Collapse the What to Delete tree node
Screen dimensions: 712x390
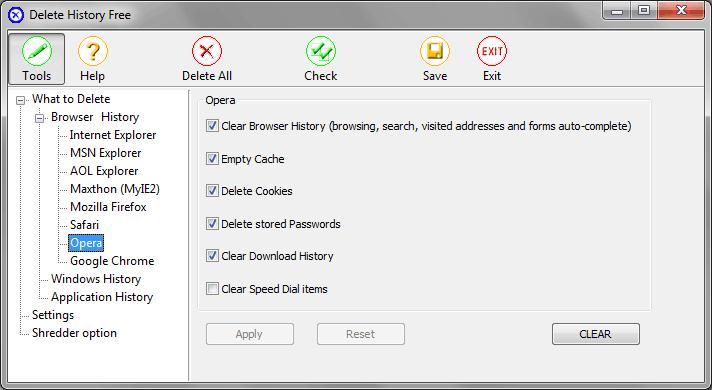tap(20, 100)
